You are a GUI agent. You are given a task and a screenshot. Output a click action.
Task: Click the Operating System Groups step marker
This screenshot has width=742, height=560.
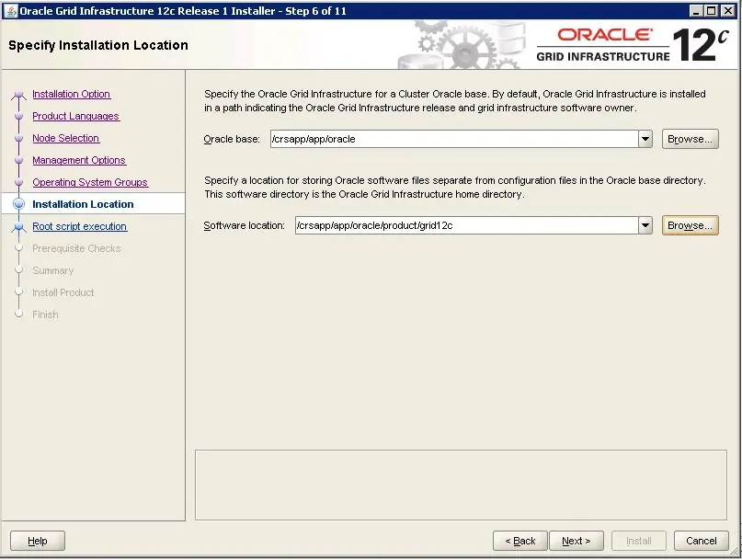19,182
